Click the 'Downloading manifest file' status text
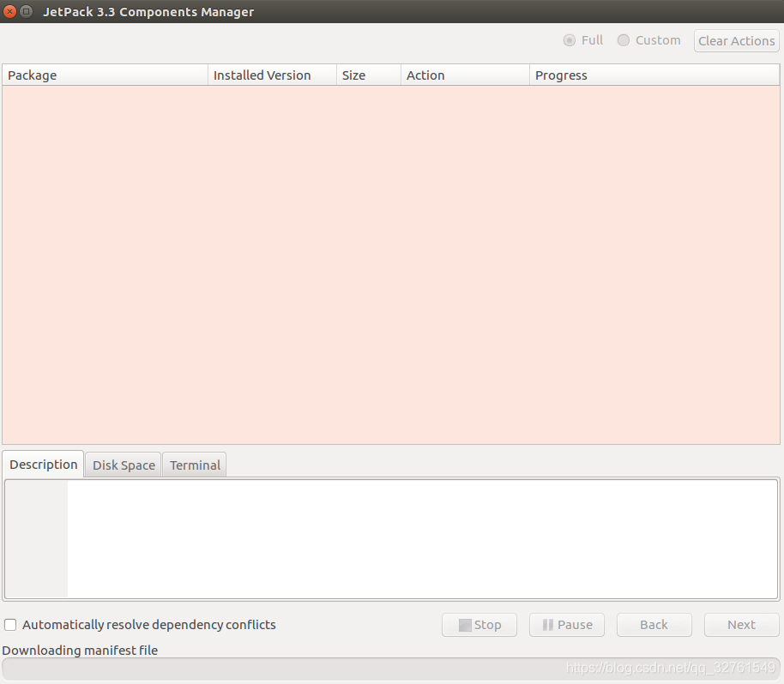This screenshot has width=784, height=684. coord(80,650)
